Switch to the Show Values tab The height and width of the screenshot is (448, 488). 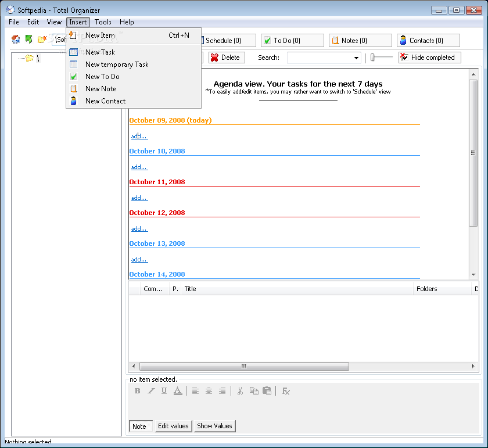coord(215,426)
